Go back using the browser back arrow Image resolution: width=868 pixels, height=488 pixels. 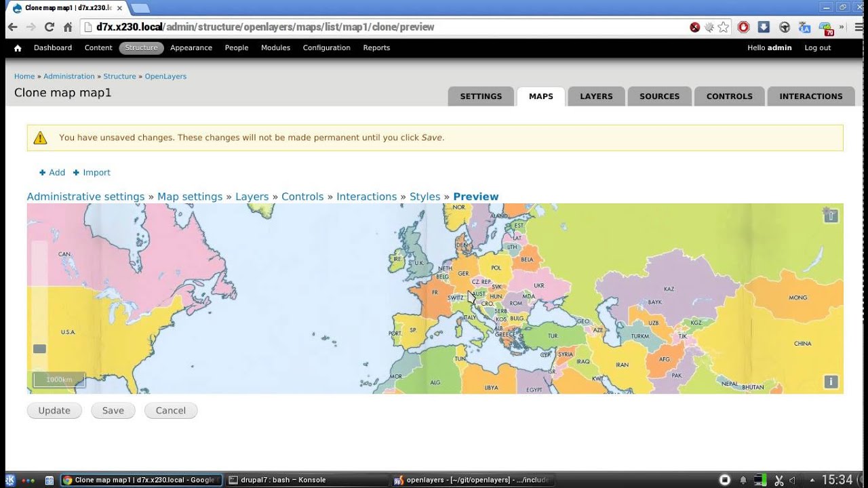pos(13,27)
